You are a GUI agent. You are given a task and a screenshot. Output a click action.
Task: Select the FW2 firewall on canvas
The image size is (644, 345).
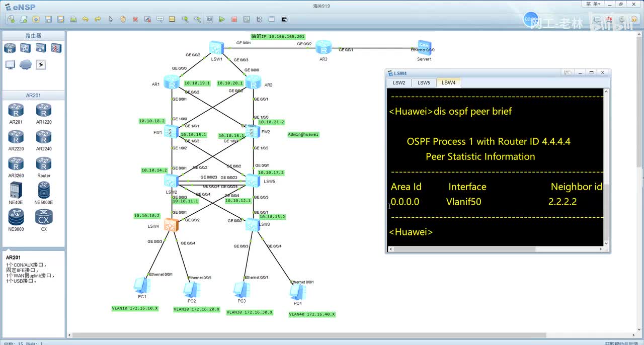[253, 132]
